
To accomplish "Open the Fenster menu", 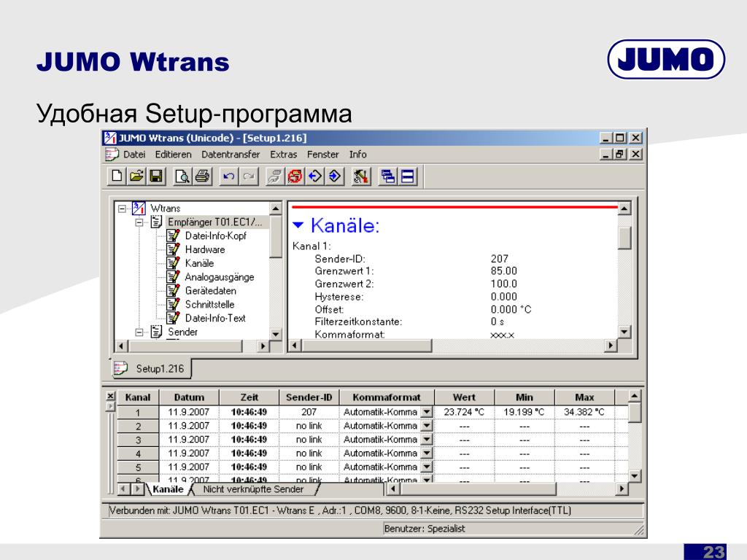I will (x=323, y=155).
